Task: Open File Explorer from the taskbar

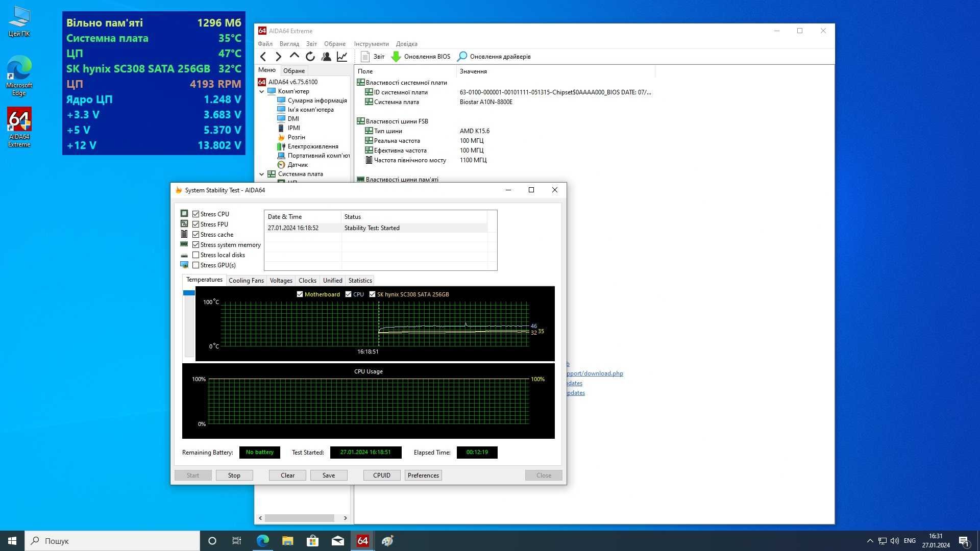Action: [287, 541]
